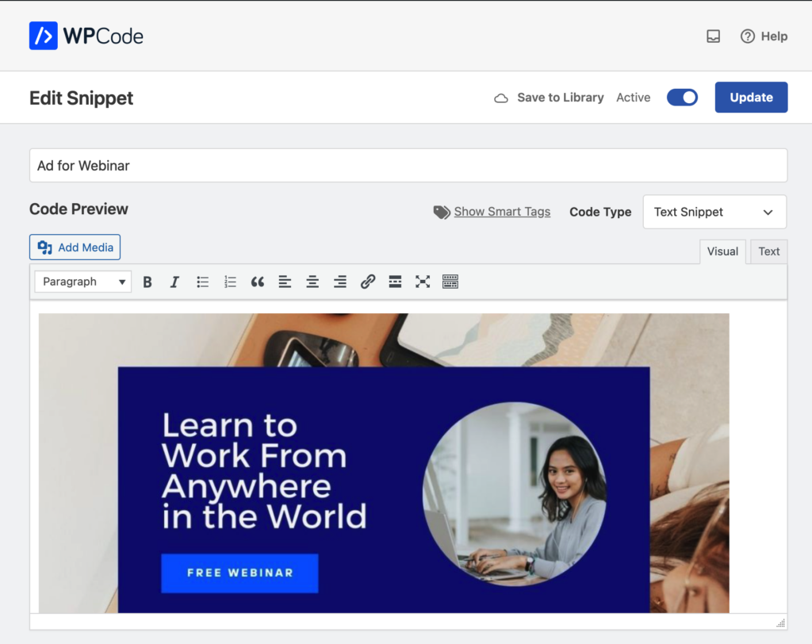Enter fullscreen distraction-free mode
The height and width of the screenshot is (644, 812).
pos(423,282)
